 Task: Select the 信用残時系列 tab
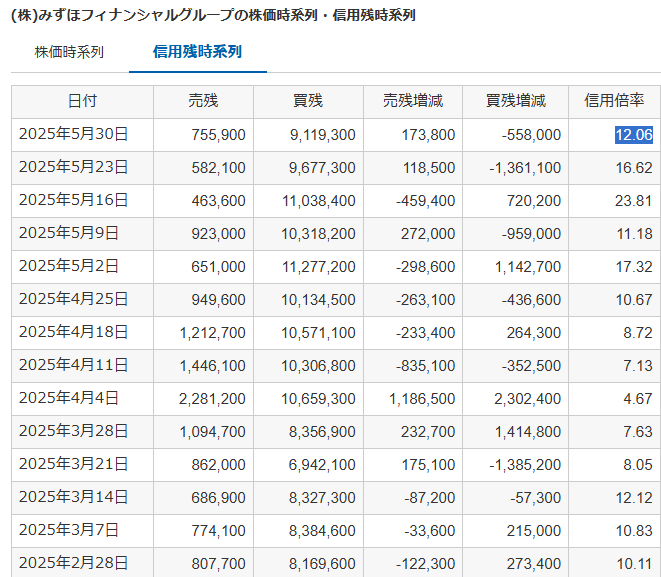click(197, 52)
